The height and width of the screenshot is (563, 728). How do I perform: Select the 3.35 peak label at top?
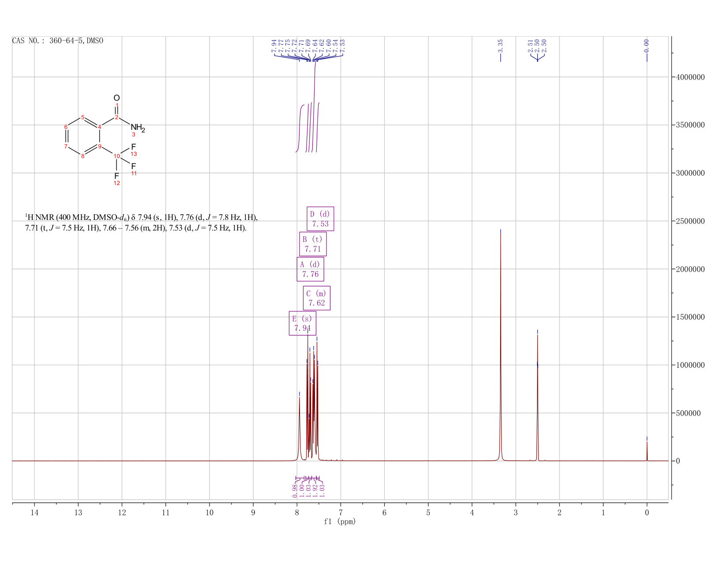(500, 45)
